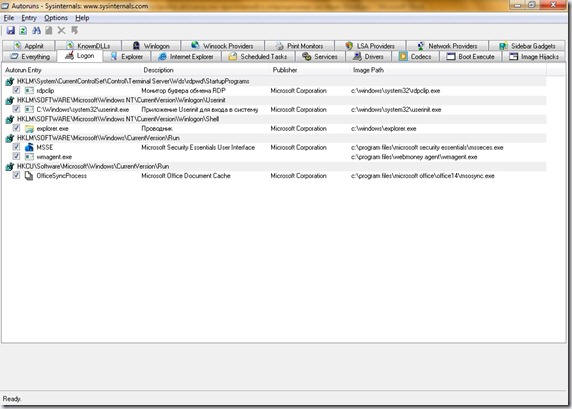Switch to the Codecs tab
The width and height of the screenshot is (572, 409).
[416, 57]
